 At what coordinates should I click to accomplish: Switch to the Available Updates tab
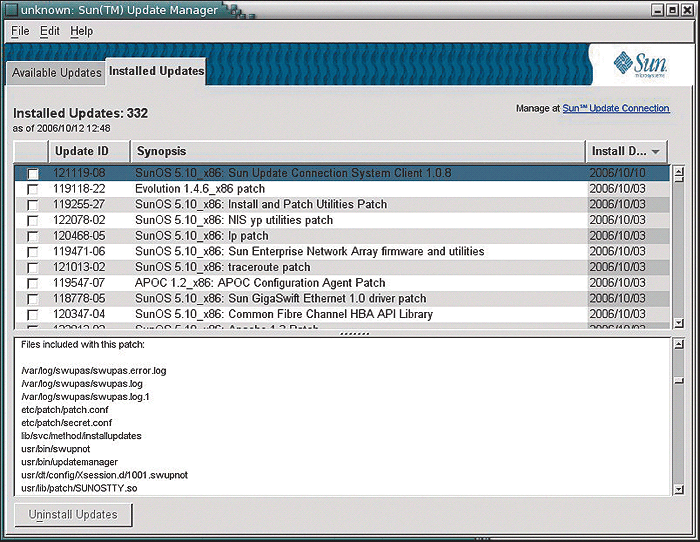tap(56, 73)
